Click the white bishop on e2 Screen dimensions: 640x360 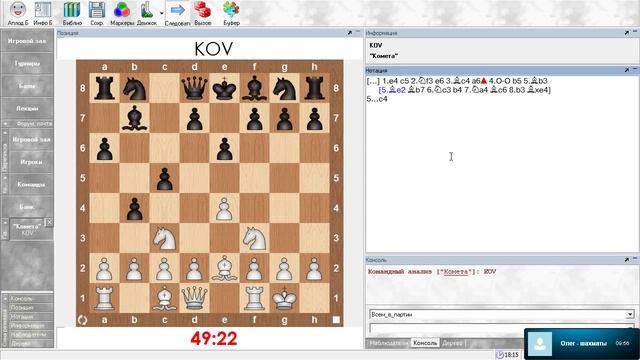tap(224, 268)
